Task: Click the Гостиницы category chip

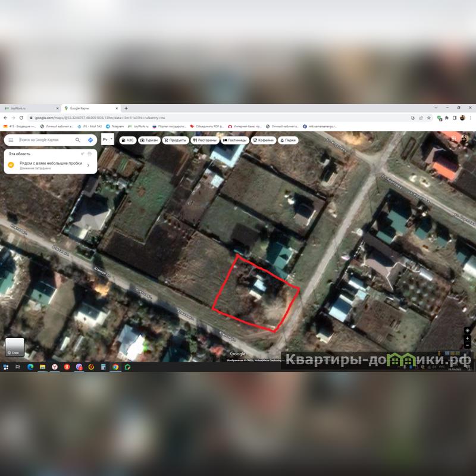Action: [x=235, y=140]
